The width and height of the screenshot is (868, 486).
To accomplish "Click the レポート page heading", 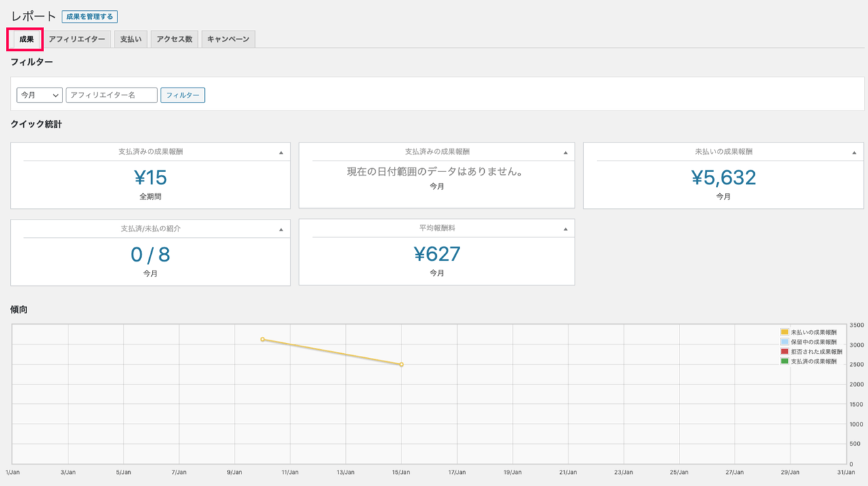I will coord(33,16).
